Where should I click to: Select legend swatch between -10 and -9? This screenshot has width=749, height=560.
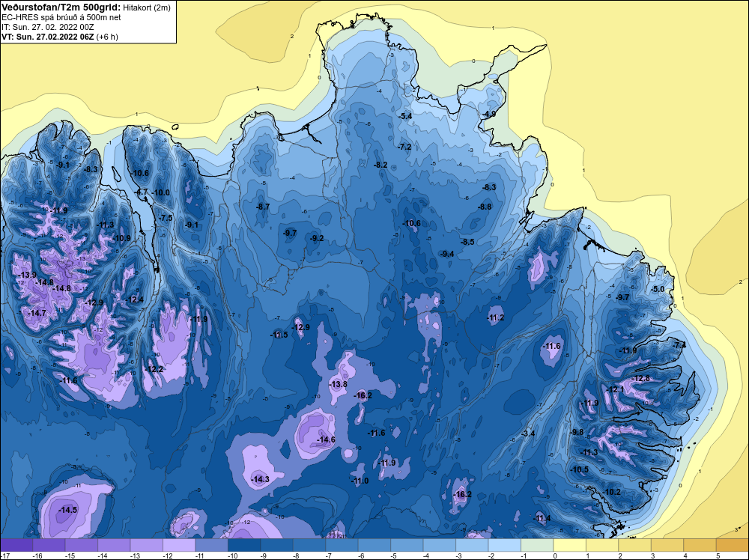coord(244,545)
